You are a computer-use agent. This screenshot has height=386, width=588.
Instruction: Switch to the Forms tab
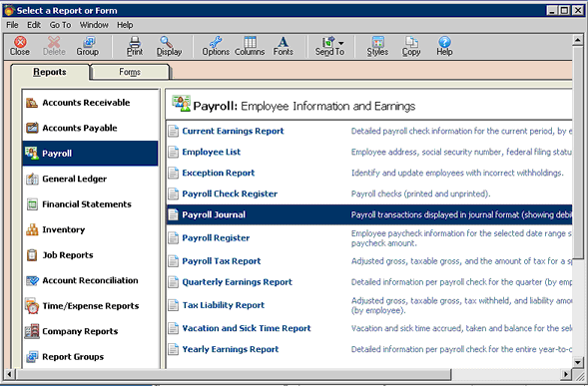point(130,72)
